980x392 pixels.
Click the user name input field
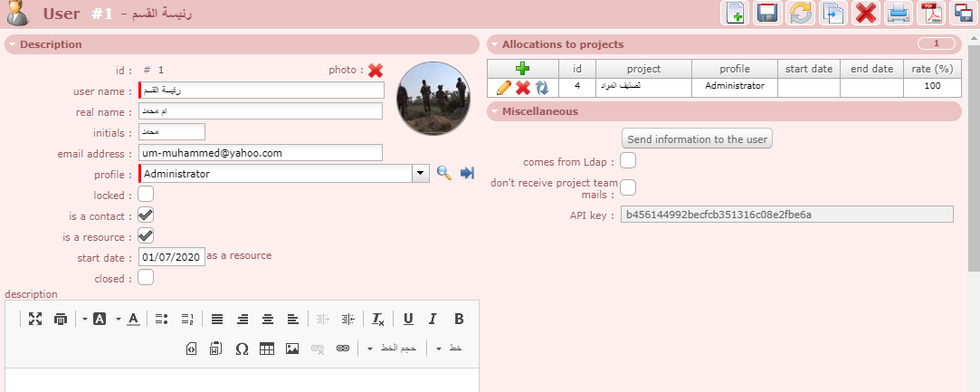click(x=262, y=91)
